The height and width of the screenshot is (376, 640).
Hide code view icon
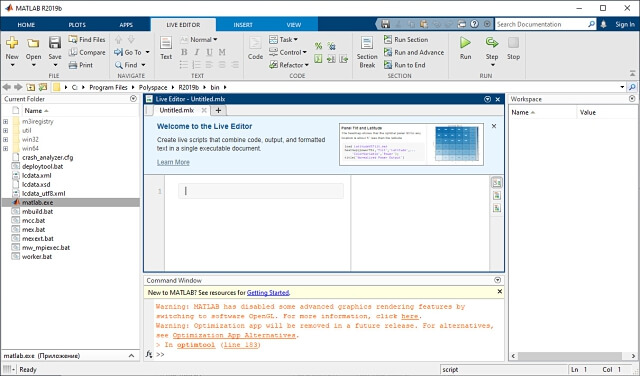coord(497,208)
